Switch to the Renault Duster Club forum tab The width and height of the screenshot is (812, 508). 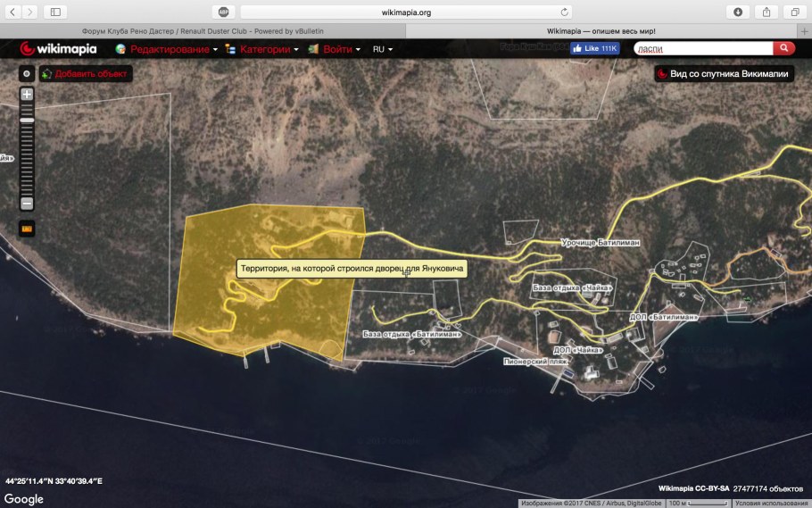tap(203, 30)
